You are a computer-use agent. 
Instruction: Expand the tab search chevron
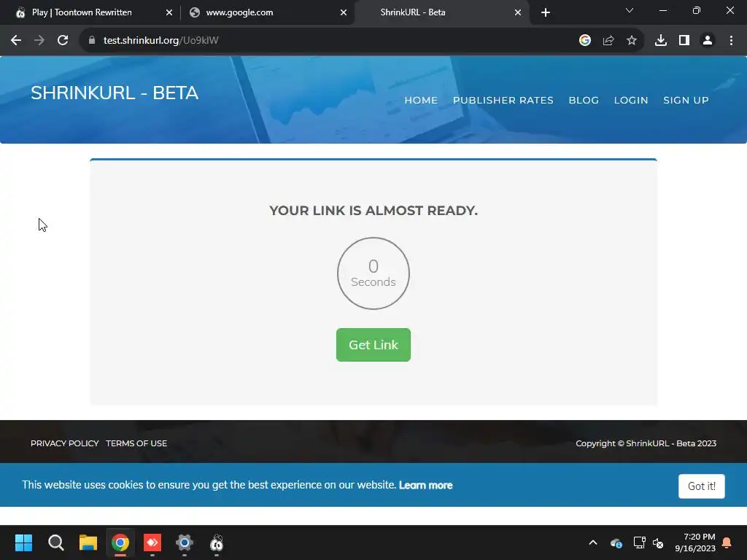tap(630, 10)
